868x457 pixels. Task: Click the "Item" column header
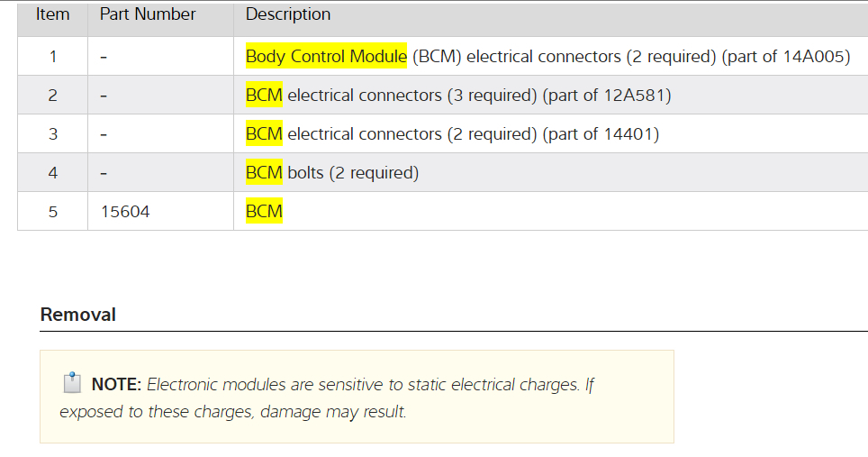coord(52,14)
